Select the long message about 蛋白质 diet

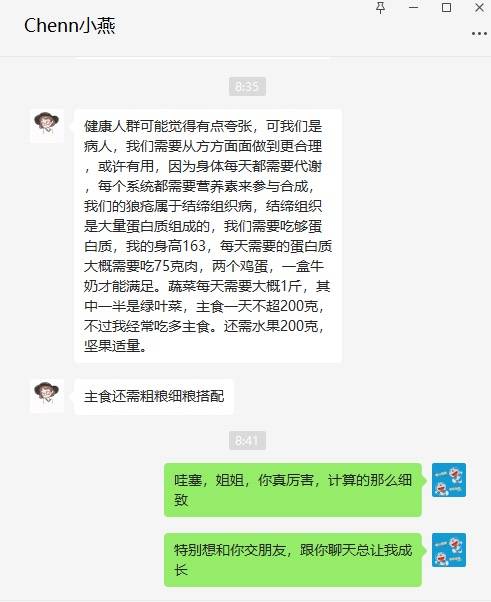click(x=208, y=236)
